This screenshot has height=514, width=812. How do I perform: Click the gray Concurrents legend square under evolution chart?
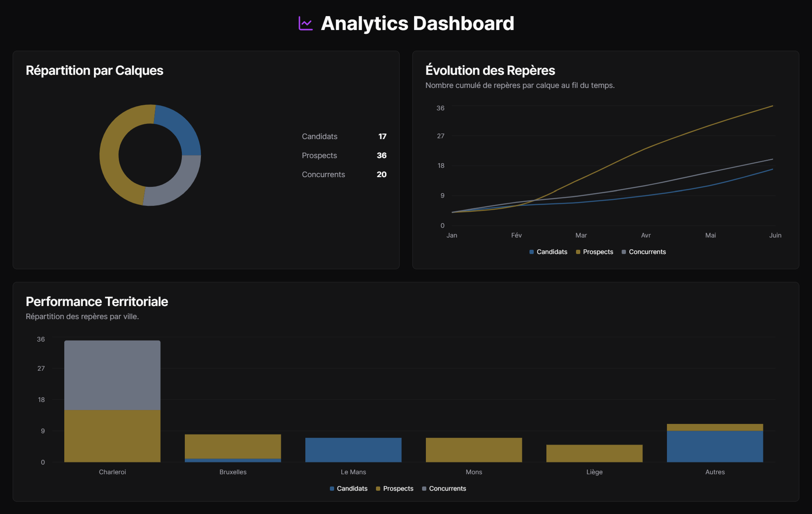pyautogui.click(x=623, y=252)
